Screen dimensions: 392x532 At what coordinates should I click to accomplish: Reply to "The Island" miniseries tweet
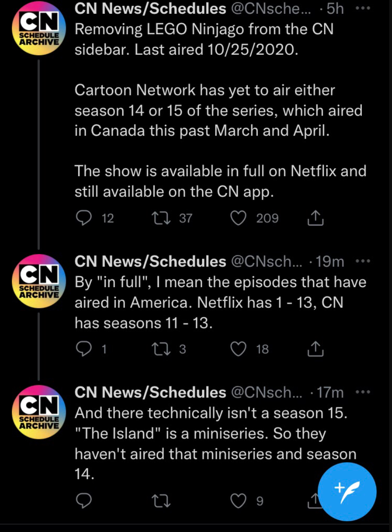pos(84,501)
